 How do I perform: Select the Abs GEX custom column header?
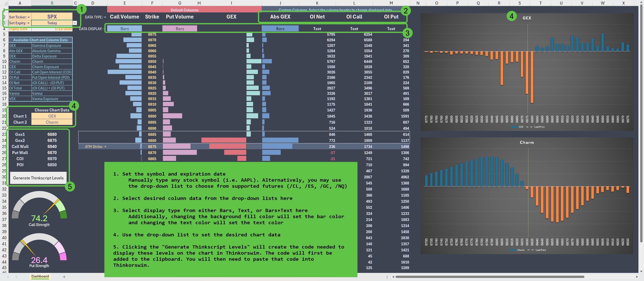(280, 17)
